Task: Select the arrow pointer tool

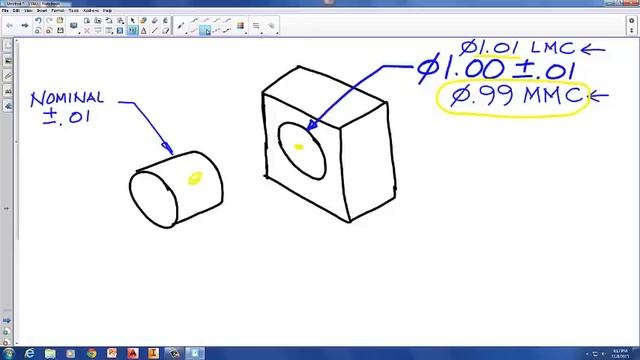Action: tap(133, 20)
